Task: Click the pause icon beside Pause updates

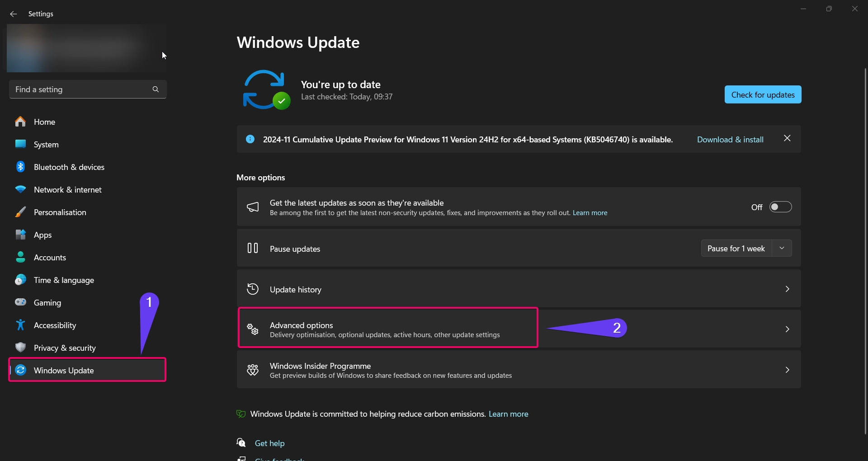Action: tap(253, 248)
